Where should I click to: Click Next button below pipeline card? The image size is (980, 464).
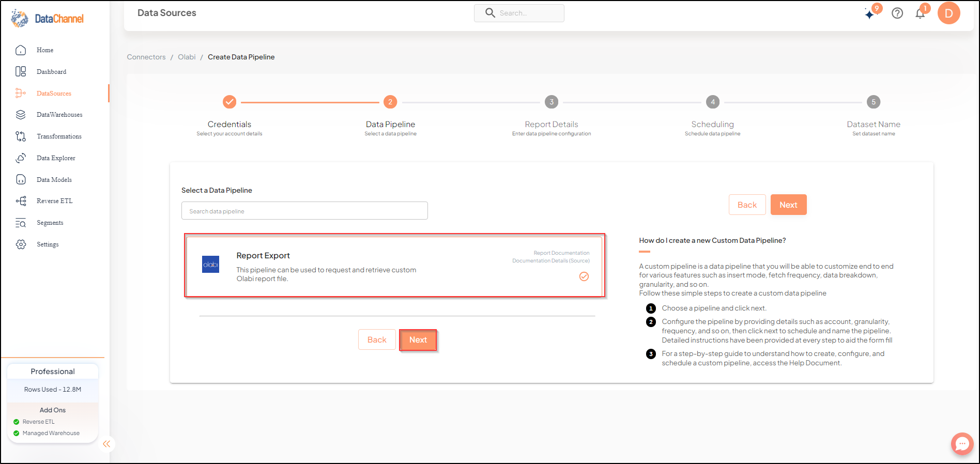[x=418, y=339]
